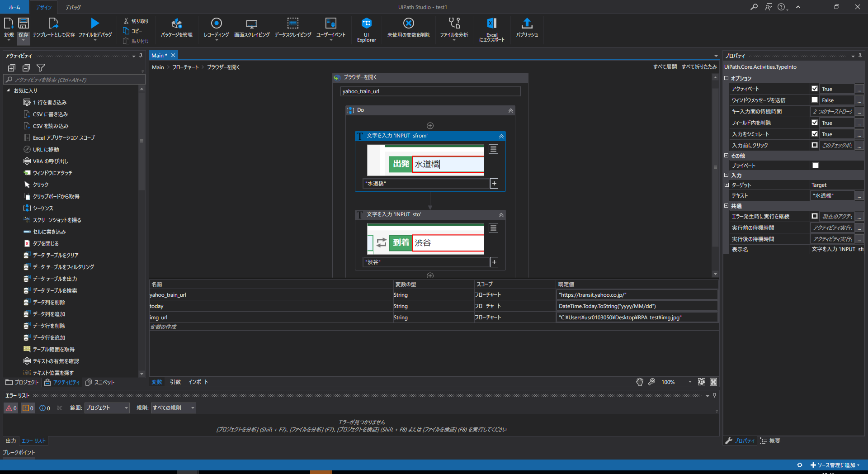868x474 pixels.
Task: Click Analyze File icon
Action: [x=454, y=23]
